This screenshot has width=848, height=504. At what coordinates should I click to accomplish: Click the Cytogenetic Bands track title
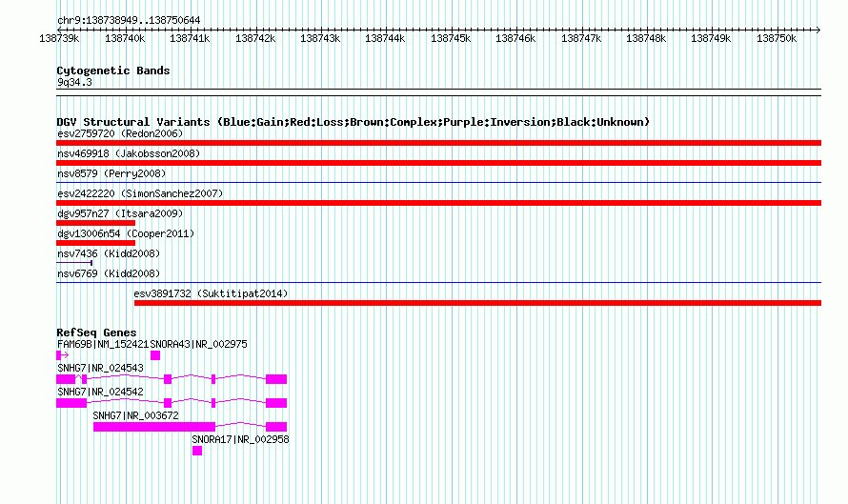pyautogui.click(x=113, y=71)
